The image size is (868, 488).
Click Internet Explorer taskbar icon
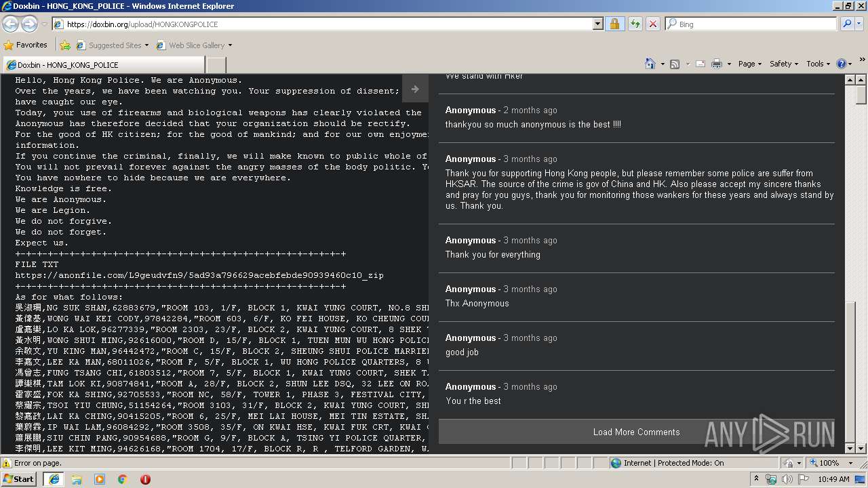54,479
